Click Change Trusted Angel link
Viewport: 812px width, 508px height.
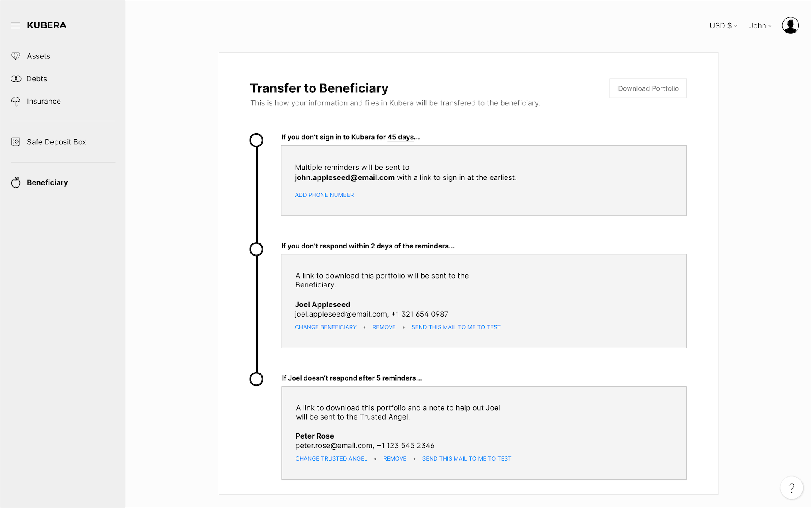(x=331, y=459)
